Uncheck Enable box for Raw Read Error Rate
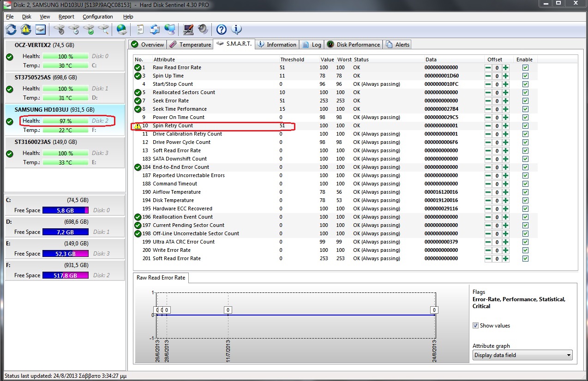The height and width of the screenshot is (381, 588). coord(525,68)
